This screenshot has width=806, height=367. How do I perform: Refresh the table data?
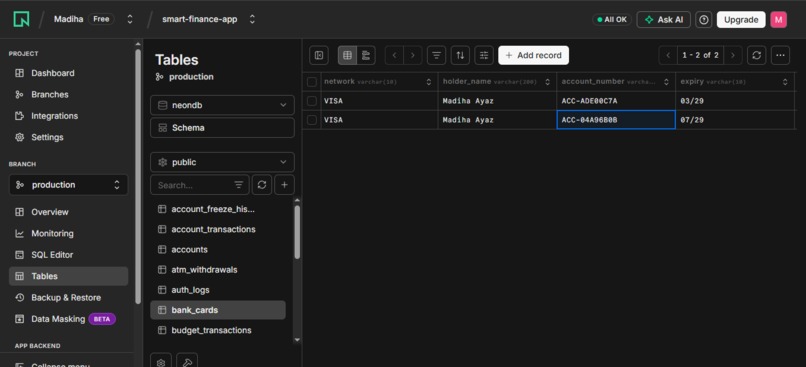click(x=756, y=56)
